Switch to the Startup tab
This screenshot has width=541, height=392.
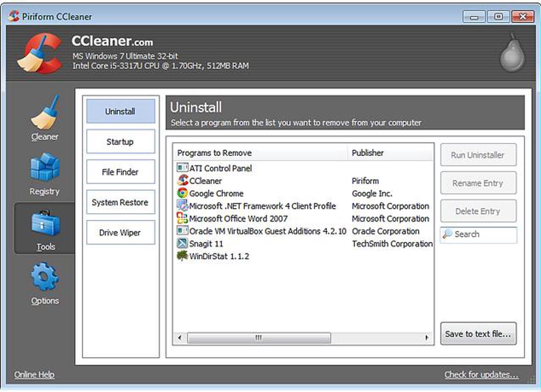[x=120, y=142]
